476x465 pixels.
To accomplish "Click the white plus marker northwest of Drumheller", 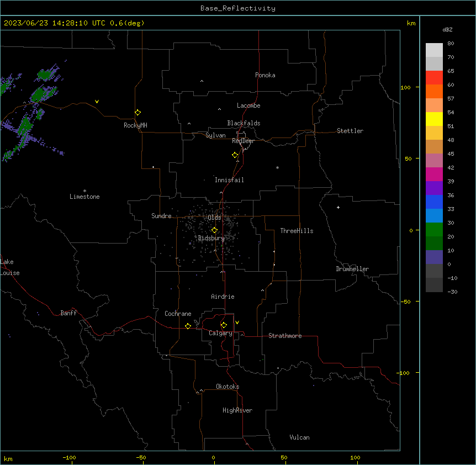I will click(x=338, y=207).
